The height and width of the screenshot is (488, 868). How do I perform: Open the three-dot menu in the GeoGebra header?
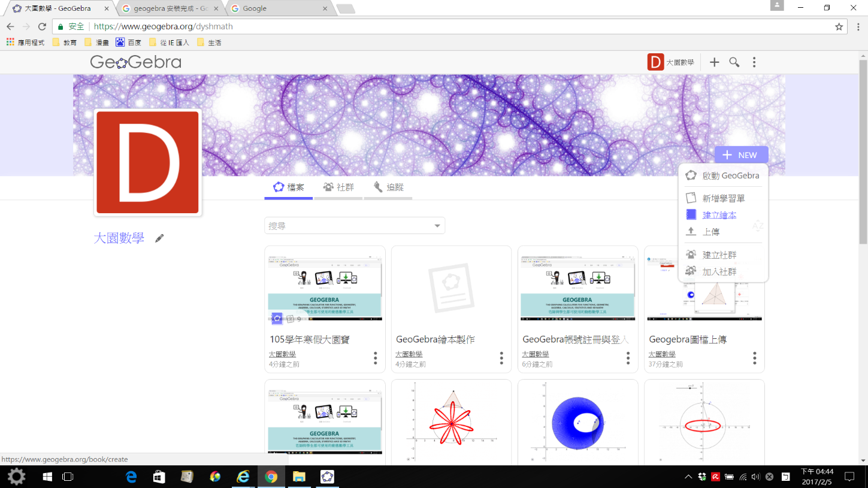point(754,62)
